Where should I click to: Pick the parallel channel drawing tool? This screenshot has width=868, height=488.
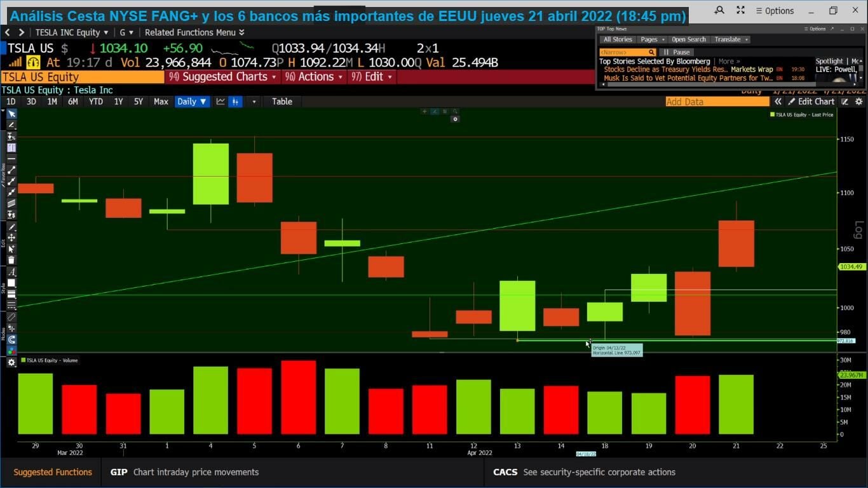click(11, 203)
